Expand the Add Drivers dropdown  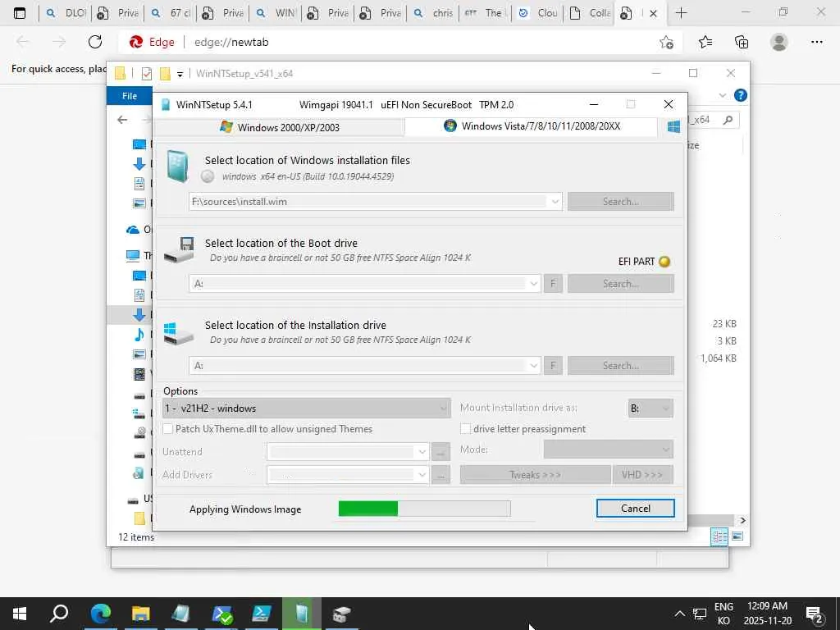tap(422, 475)
